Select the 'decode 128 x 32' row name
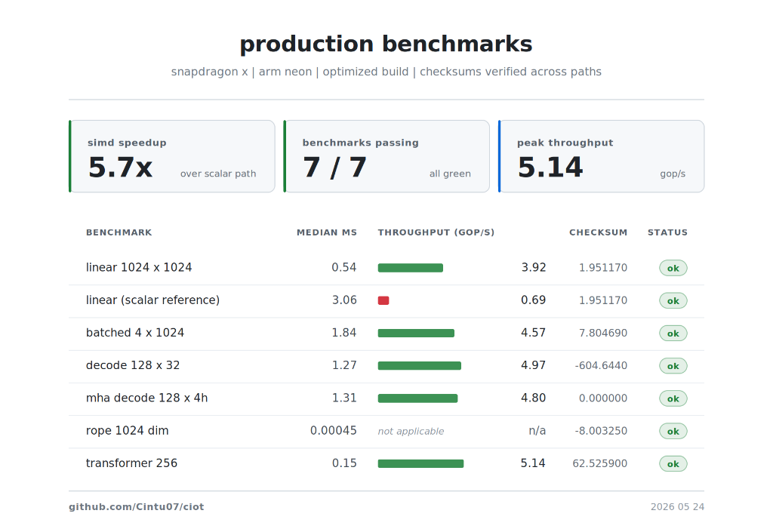The width and height of the screenshot is (773, 532). (x=133, y=365)
